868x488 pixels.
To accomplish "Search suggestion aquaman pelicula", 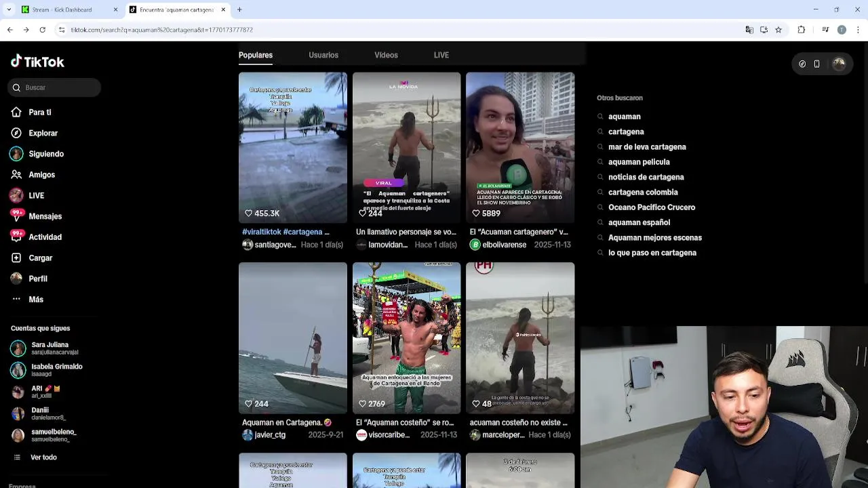I will click(639, 162).
